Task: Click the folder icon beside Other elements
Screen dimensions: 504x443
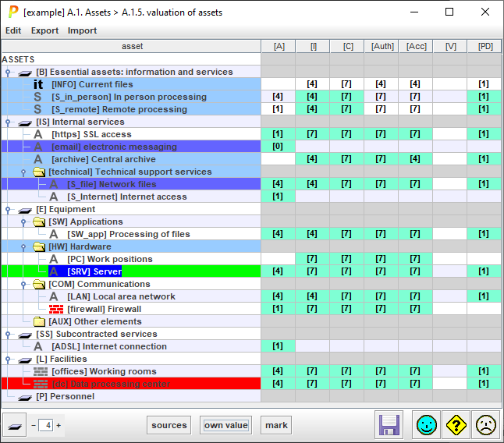Action: click(39, 321)
